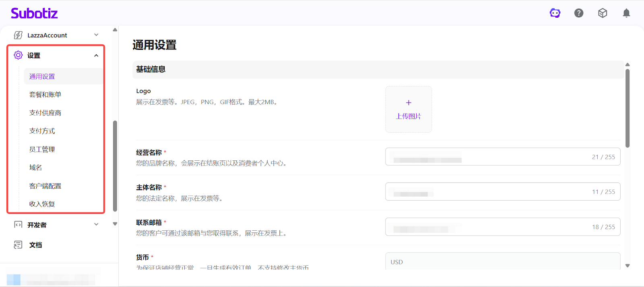Open 文档 documentation link
This screenshot has width=644, height=287.
click(35, 245)
